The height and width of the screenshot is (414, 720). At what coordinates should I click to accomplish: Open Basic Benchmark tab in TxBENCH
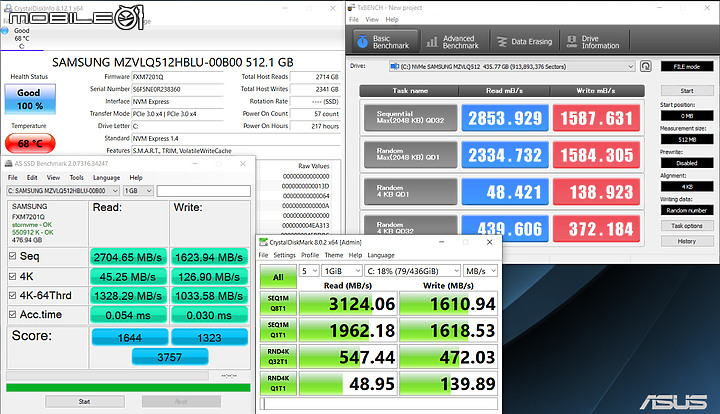[x=386, y=42]
